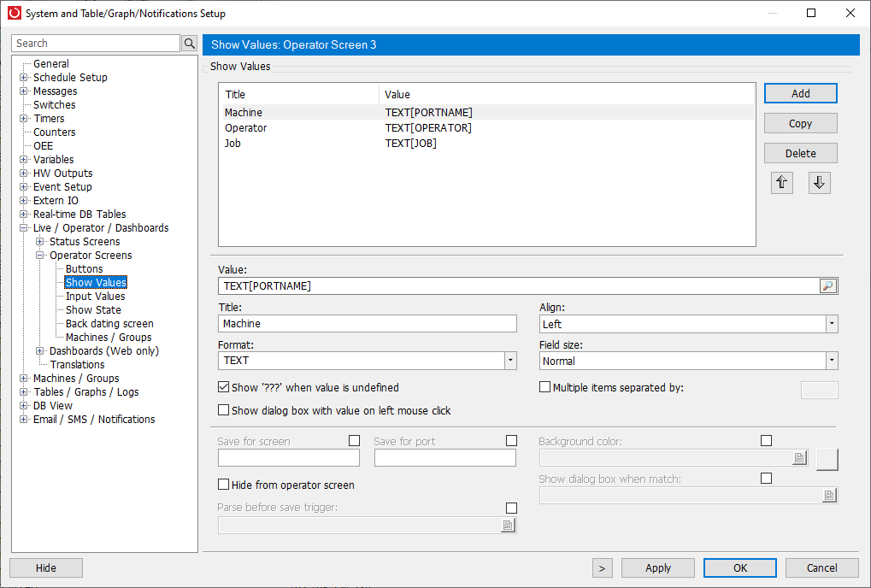Viewport: 871px width, 588px height.
Task: Click the app logo in title bar
Action: tap(15, 13)
